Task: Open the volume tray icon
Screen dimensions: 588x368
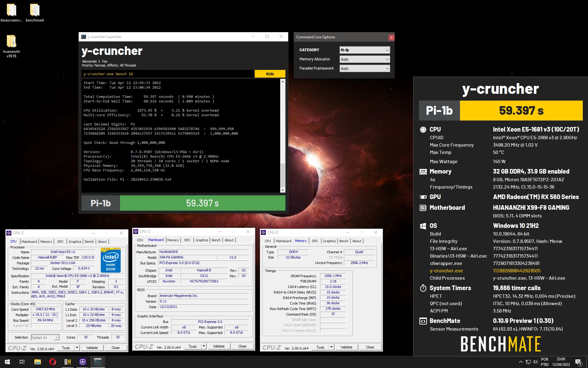Action: 535,362
